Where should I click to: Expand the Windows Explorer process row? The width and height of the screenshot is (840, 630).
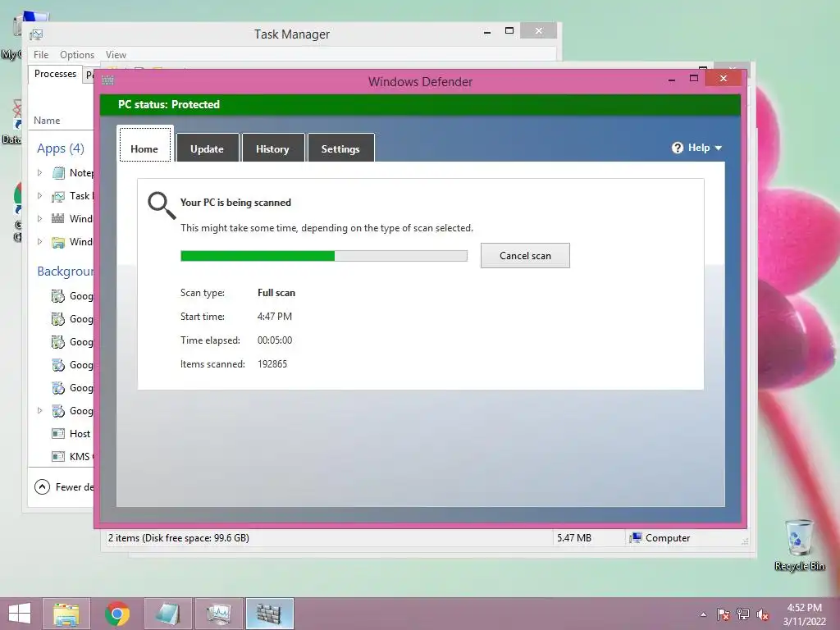pos(39,242)
